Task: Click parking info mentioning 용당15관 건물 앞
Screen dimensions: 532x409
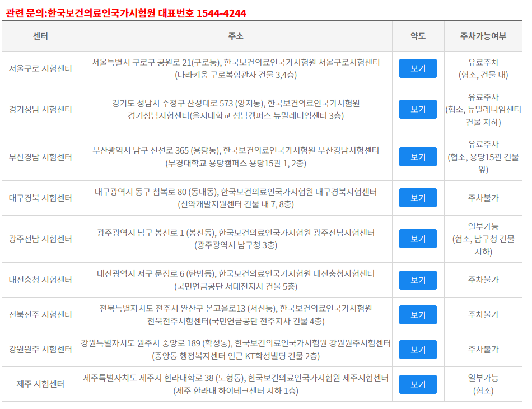Action: point(483,157)
